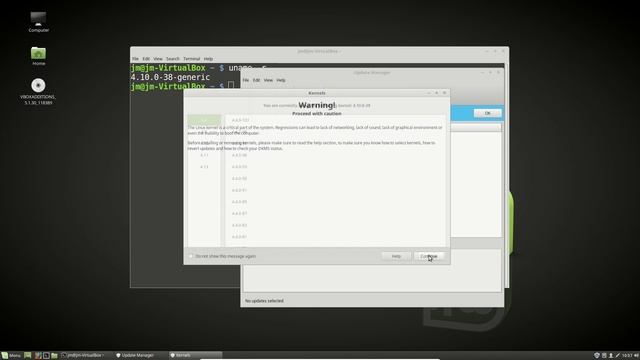Close the Update Manager window
The width and height of the screenshot is (640, 360).
coord(498,72)
